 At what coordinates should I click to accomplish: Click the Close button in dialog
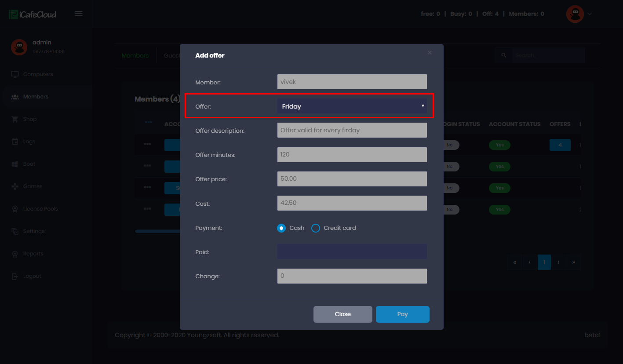pyautogui.click(x=342, y=314)
